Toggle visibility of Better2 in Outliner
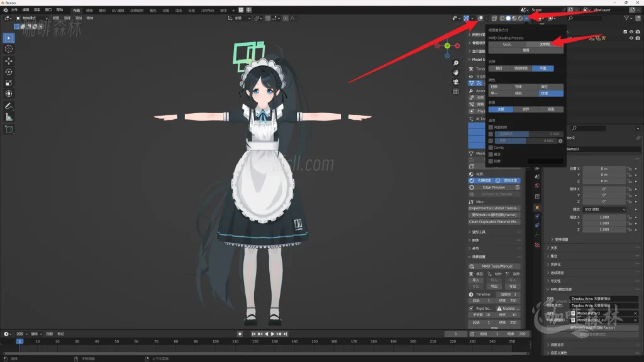This screenshot has height=362, width=644. pyautogui.click(x=631, y=38)
